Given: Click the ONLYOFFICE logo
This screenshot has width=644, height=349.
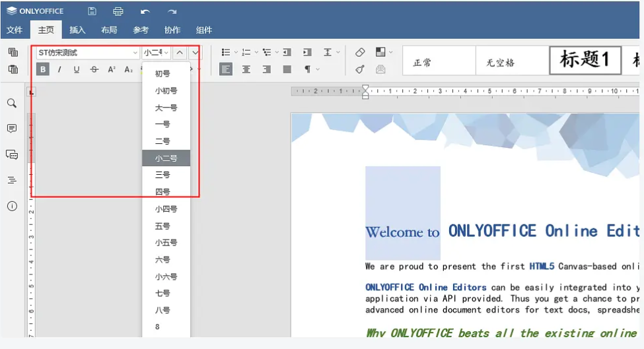Looking at the screenshot, I should point(35,11).
